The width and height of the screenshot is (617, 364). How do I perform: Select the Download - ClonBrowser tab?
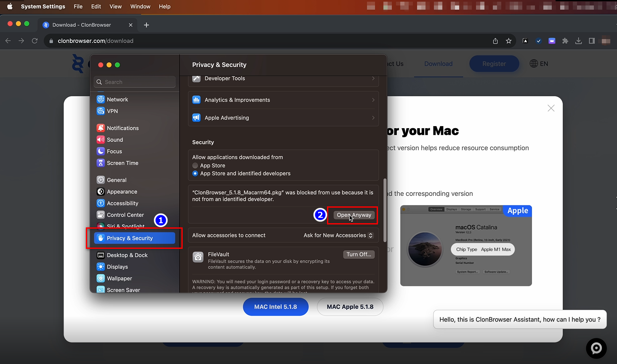pyautogui.click(x=88, y=25)
